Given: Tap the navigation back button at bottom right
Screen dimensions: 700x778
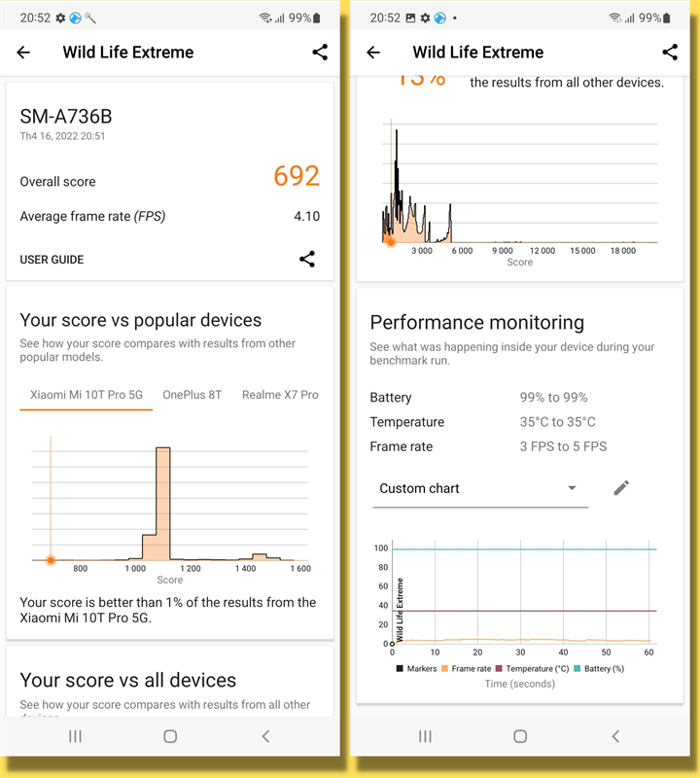Looking at the screenshot, I should [615, 737].
